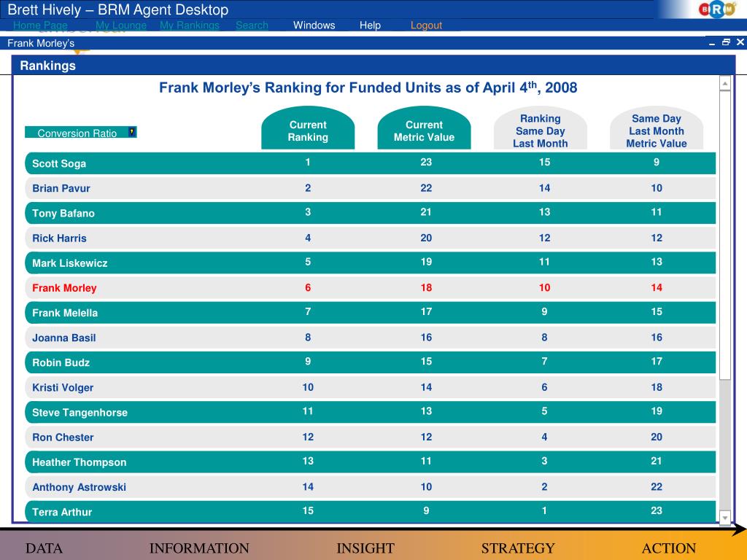The image size is (747, 560).
Task: Select Ranking Same Day Last Month tab
Action: 541,128
